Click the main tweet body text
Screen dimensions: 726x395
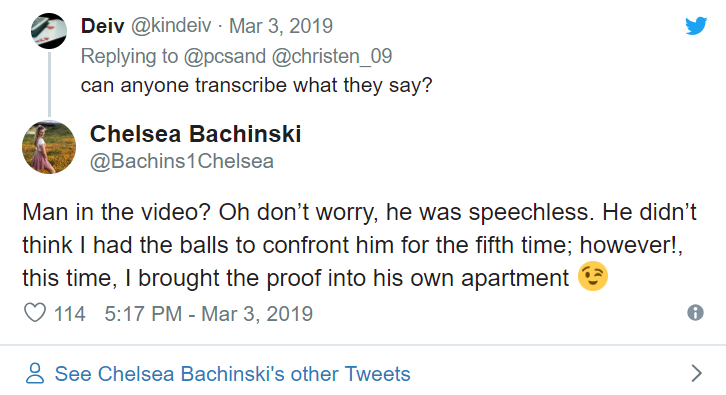tap(359, 245)
